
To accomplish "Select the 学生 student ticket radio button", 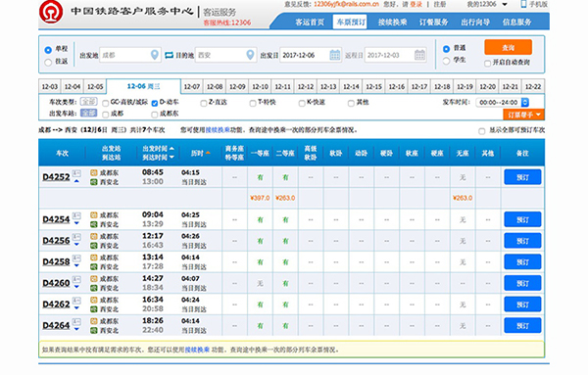I will point(446,61).
